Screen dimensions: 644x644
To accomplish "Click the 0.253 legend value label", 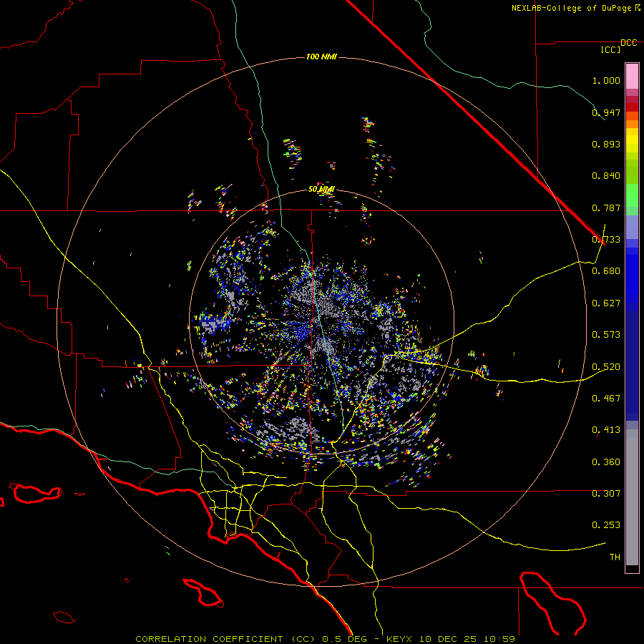I will coord(605,525).
